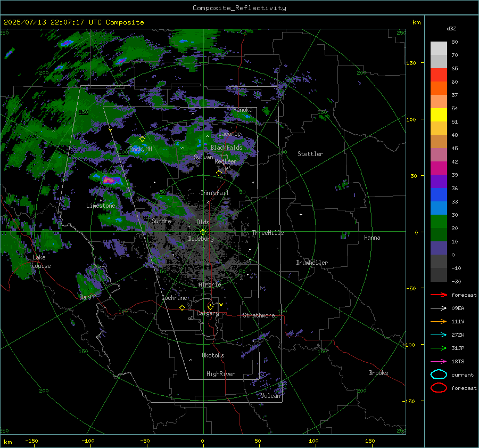479x448 pixels.
Task: Click the Lake Louise label
Action: pyautogui.click(x=41, y=262)
